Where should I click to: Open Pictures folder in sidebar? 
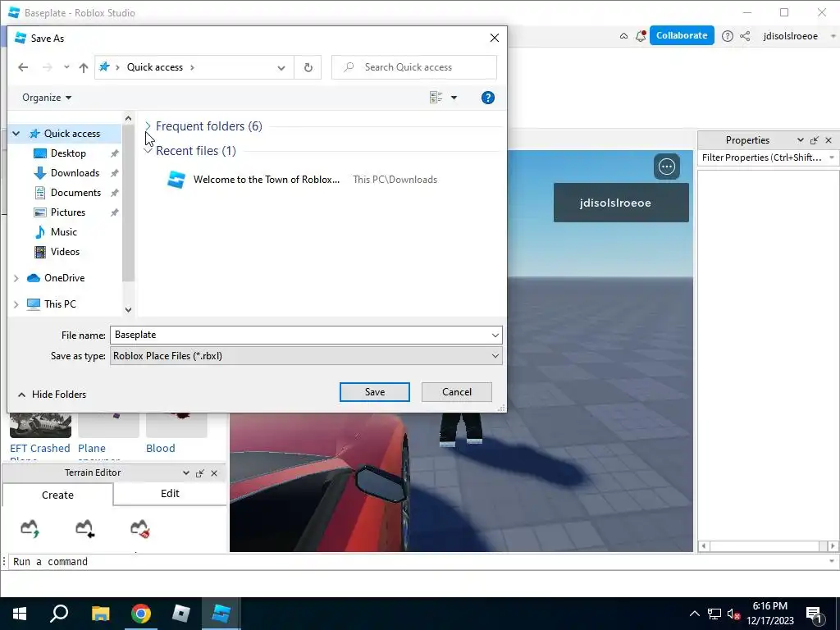click(x=68, y=212)
